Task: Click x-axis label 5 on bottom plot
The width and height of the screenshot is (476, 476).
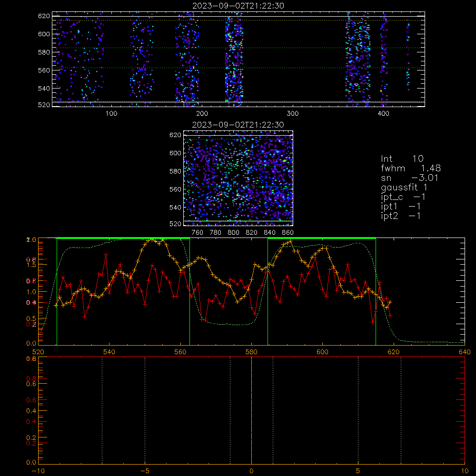Action: [x=358, y=471]
